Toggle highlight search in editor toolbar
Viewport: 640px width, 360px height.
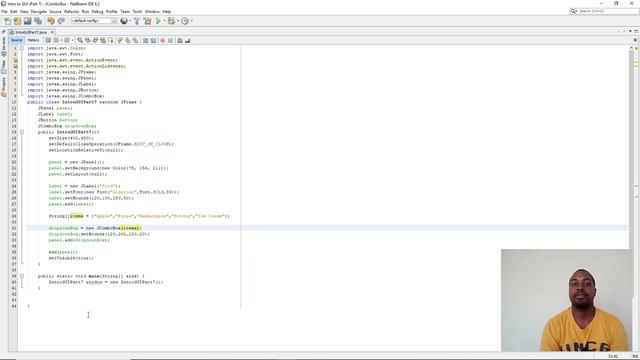click(x=103, y=40)
